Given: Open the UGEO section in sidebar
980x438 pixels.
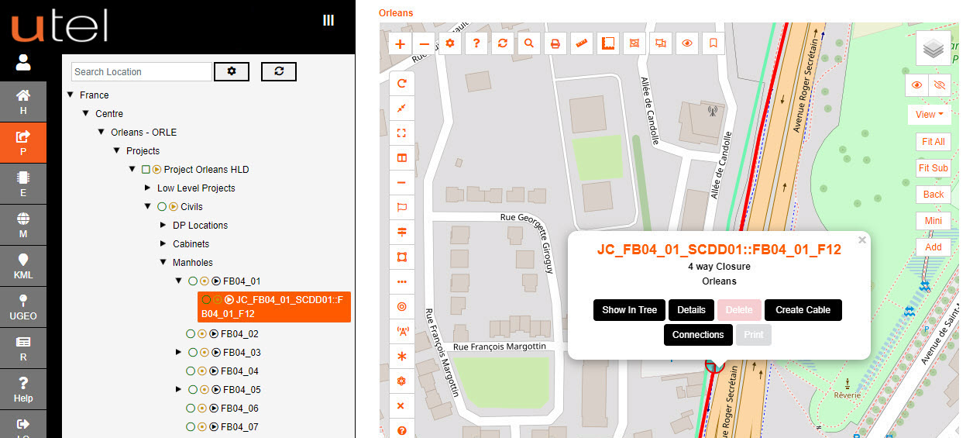Looking at the screenshot, I should (x=23, y=308).
